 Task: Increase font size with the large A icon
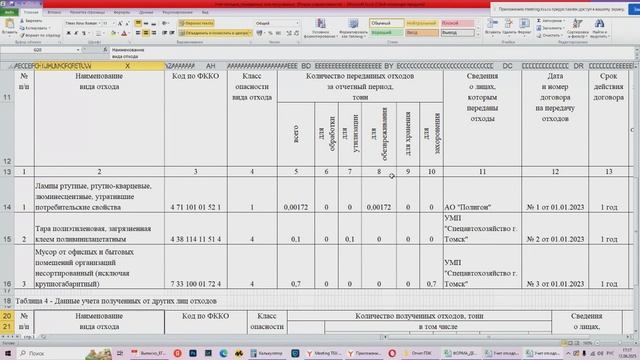[x=120, y=23]
